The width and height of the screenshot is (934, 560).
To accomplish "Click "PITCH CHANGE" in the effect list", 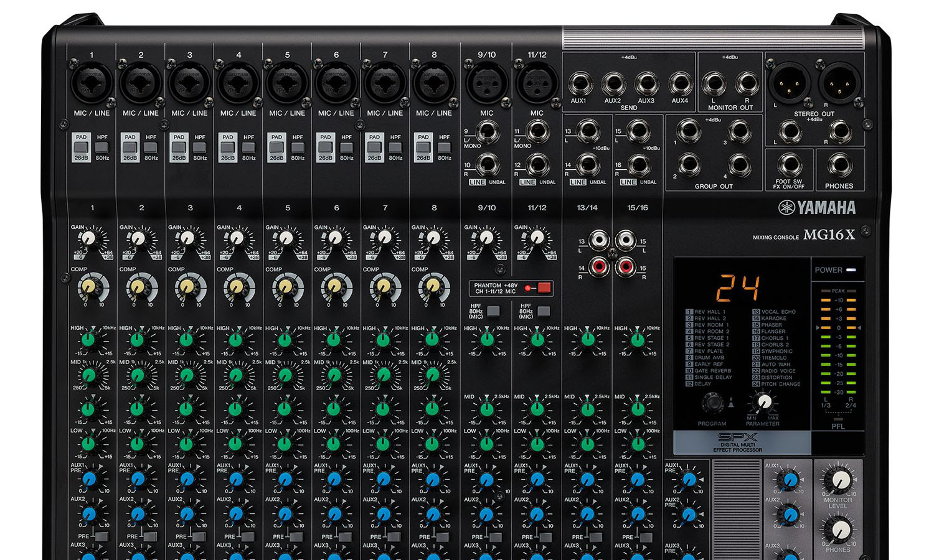I will [x=781, y=384].
